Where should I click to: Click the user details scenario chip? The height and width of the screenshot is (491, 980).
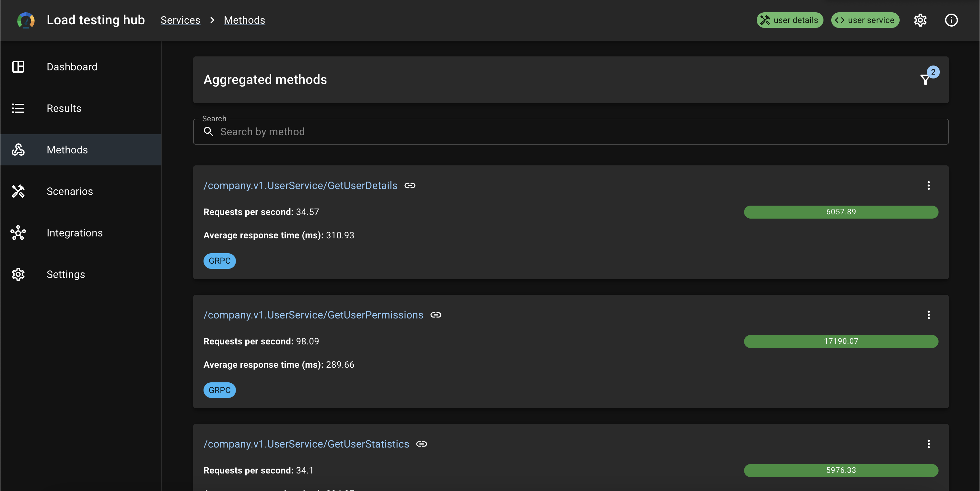(790, 20)
